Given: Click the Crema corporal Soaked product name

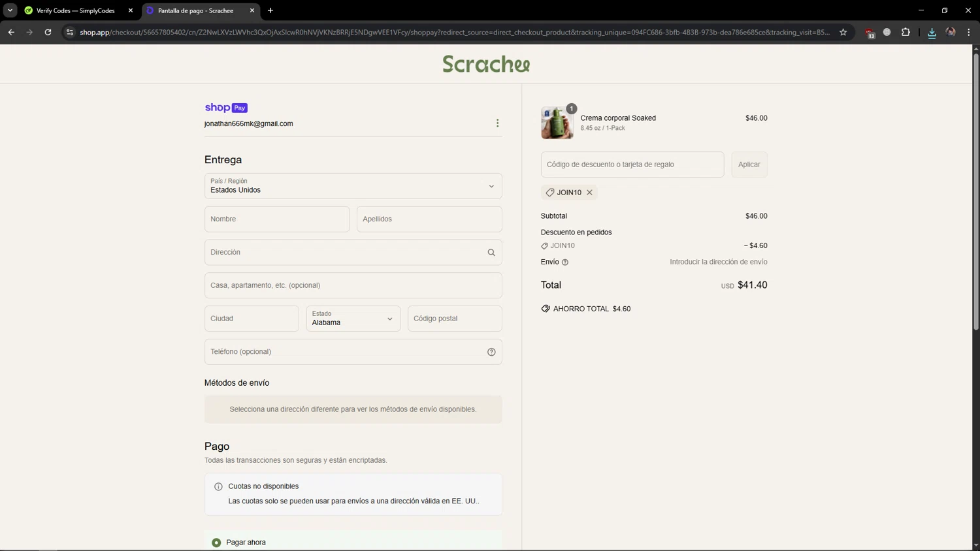Looking at the screenshot, I should tap(618, 118).
